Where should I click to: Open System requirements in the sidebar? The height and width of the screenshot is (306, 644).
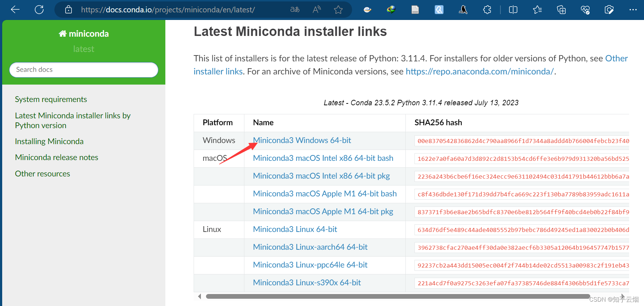coord(51,99)
